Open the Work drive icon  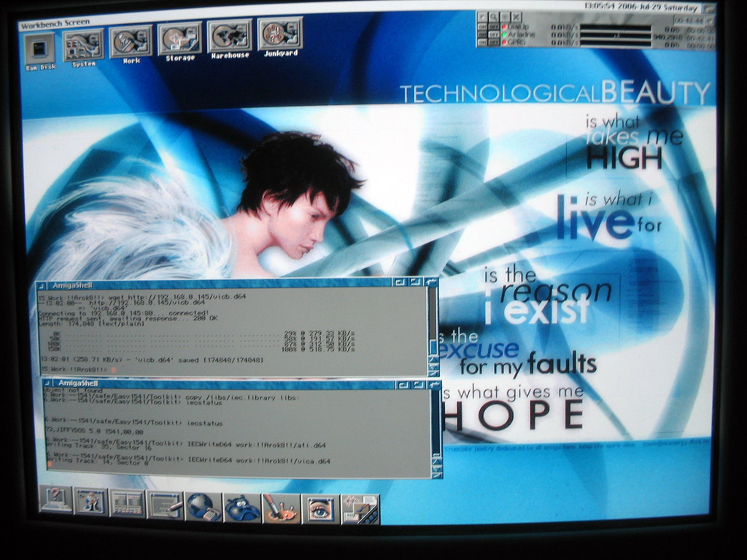[131, 42]
